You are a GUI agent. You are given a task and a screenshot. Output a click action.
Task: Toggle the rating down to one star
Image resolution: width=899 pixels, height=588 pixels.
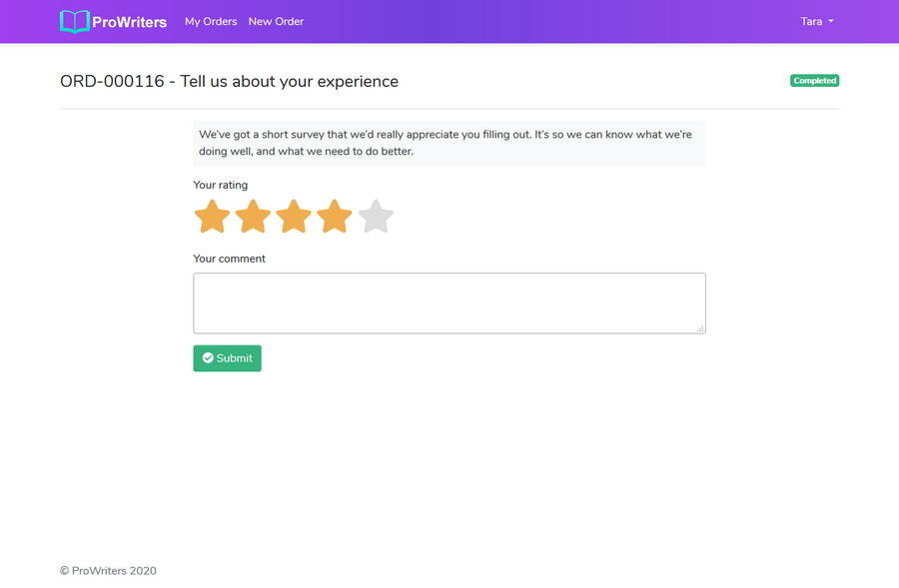[x=212, y=216]
